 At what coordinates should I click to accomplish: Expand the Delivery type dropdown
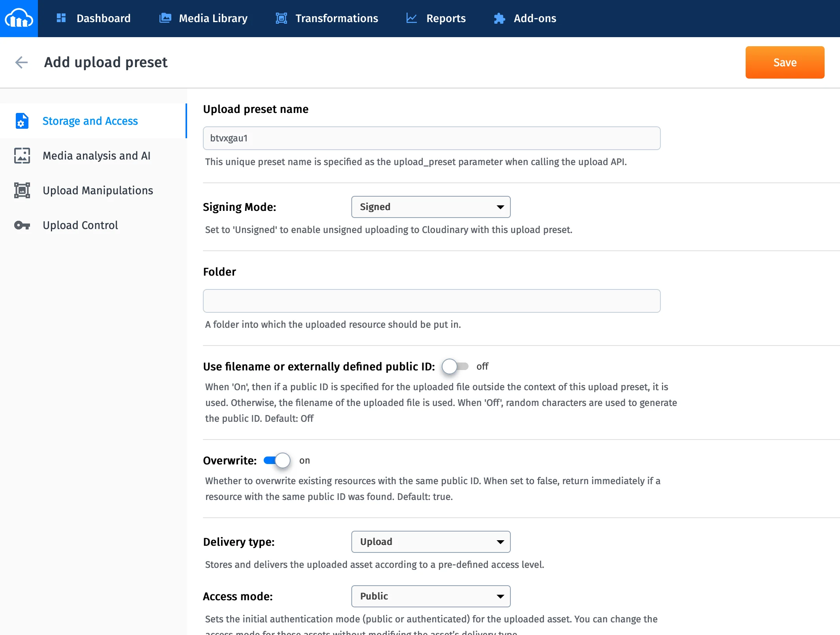pos(431,542)
